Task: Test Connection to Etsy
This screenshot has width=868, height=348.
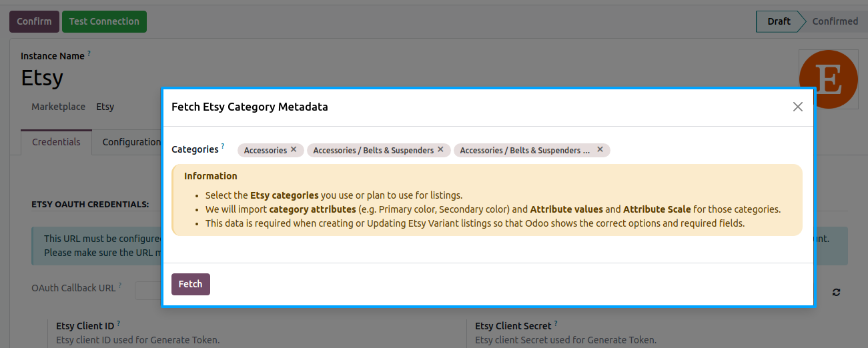Action: point(104,21)
